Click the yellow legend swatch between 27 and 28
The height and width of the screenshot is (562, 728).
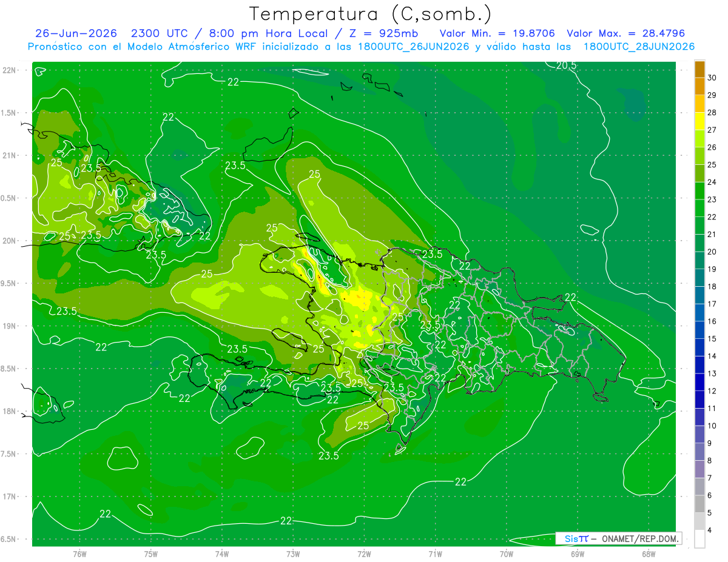[699, 121]
